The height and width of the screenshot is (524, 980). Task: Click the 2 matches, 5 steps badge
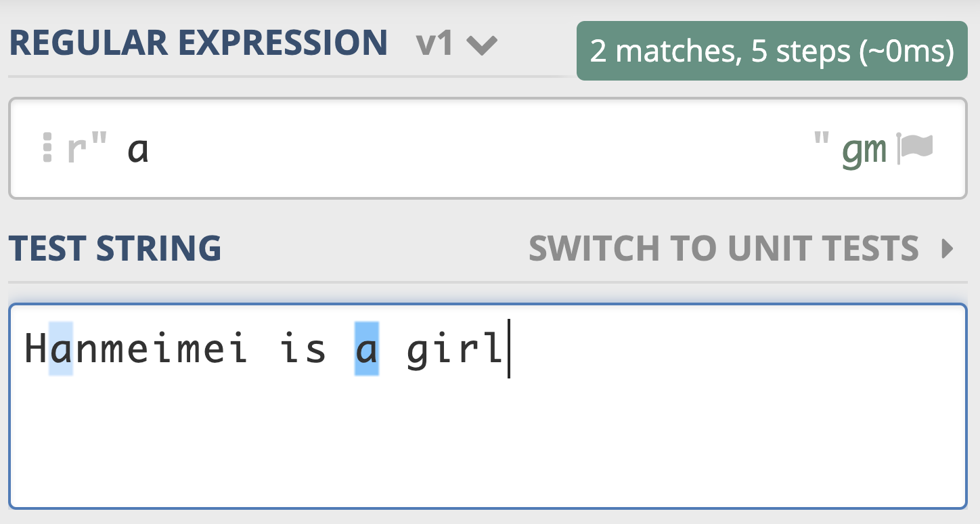pos(772,51)
